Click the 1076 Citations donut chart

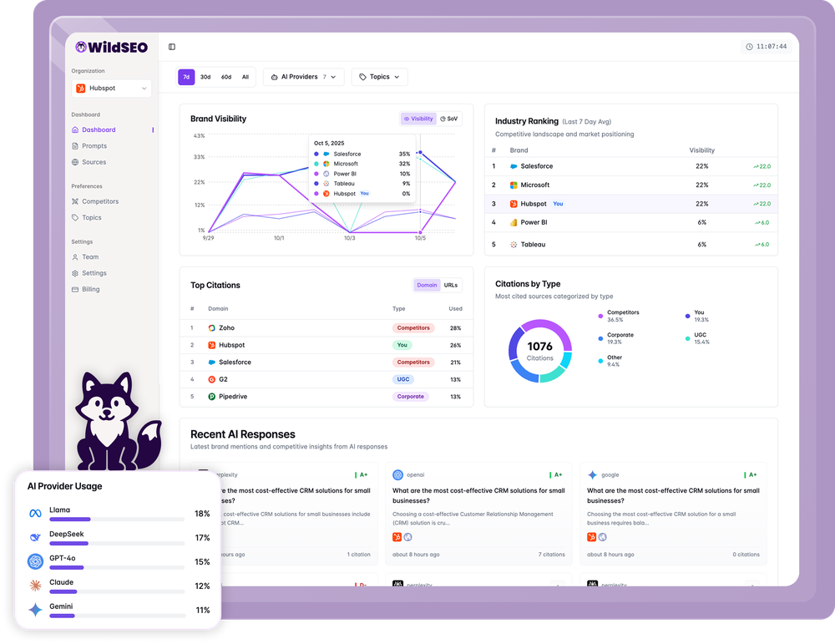click(x=539, y=351)
